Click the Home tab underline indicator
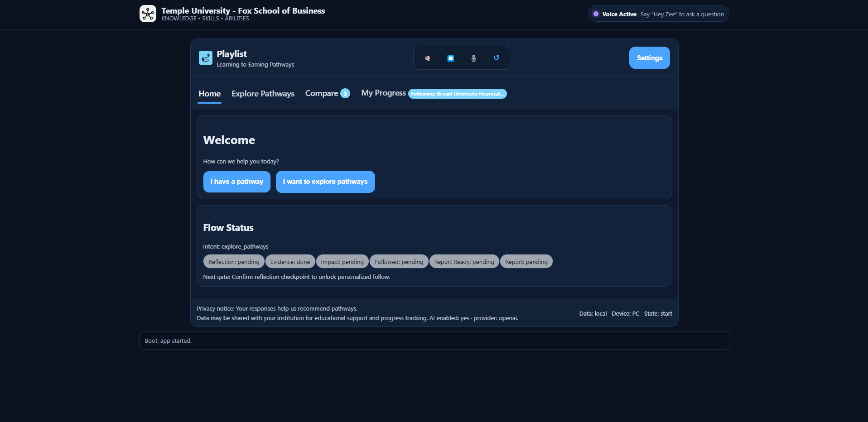Viewport: 868px width, 422px height. (209, 103)
